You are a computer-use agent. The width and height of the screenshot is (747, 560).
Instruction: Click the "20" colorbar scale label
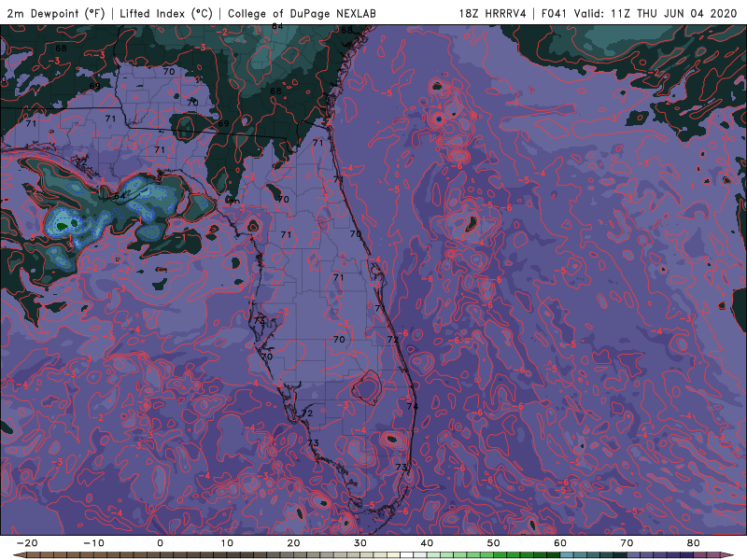pos(293,543)
